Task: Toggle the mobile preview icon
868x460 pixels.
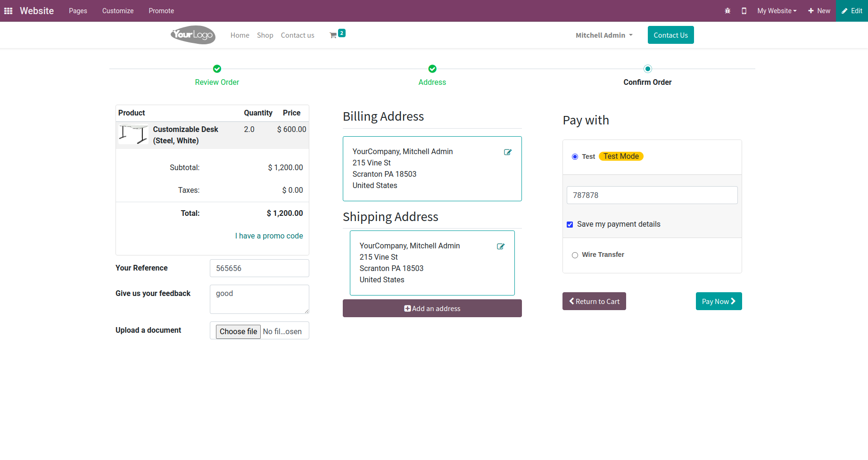Action: 744,11
